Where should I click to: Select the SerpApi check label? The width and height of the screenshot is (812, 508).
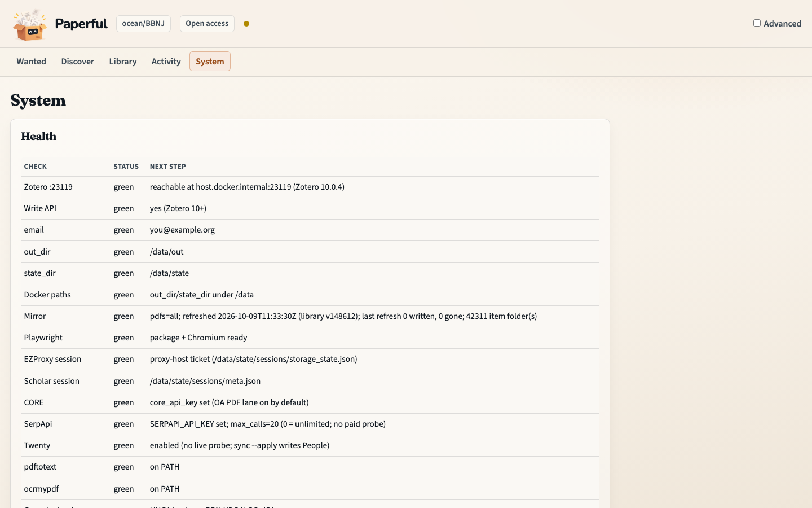click(38, 424)
